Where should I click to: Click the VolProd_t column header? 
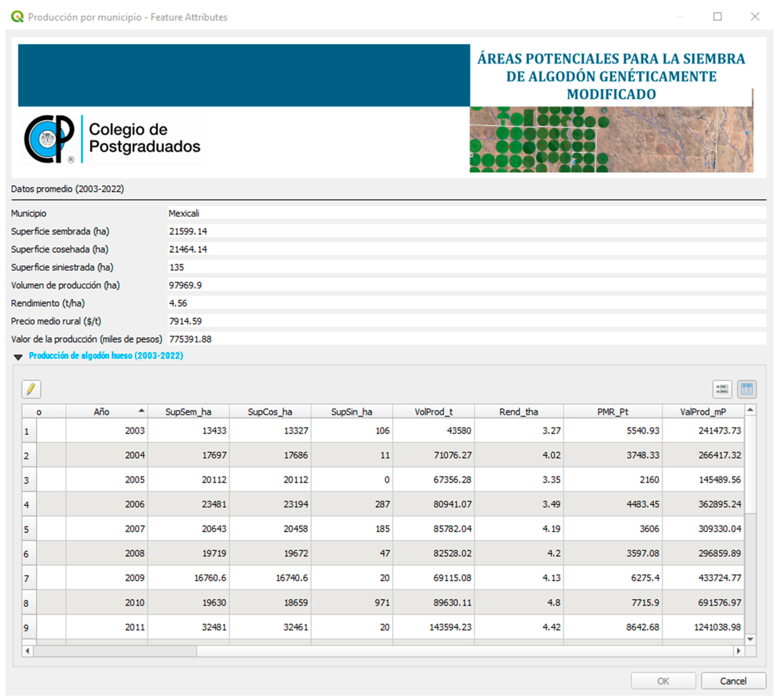pyautogui.click(x=433, y=412)
